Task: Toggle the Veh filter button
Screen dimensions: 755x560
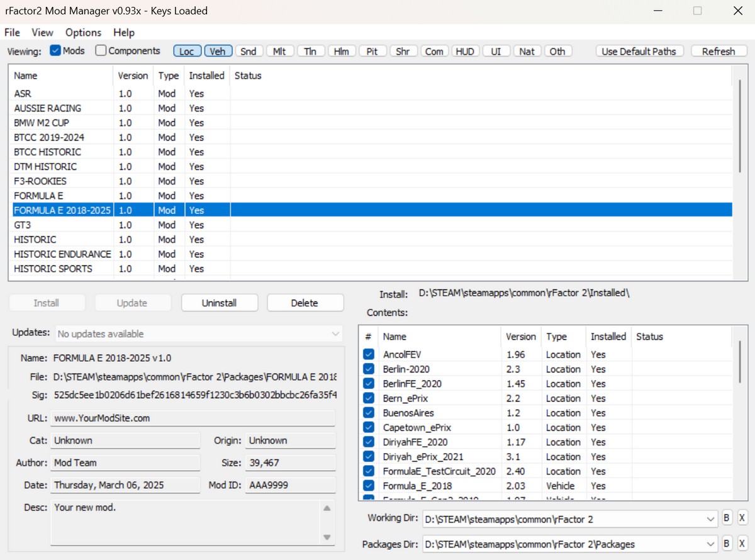Action: click(x=218, y=52)
